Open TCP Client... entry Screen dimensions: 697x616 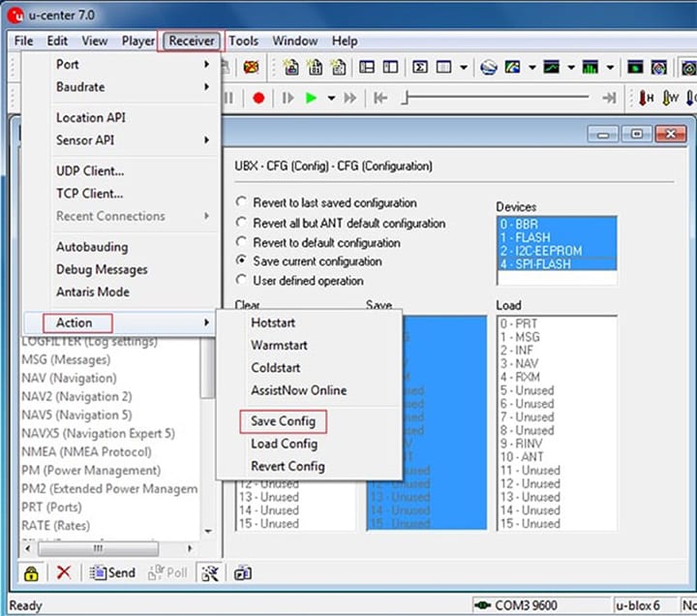121,194
